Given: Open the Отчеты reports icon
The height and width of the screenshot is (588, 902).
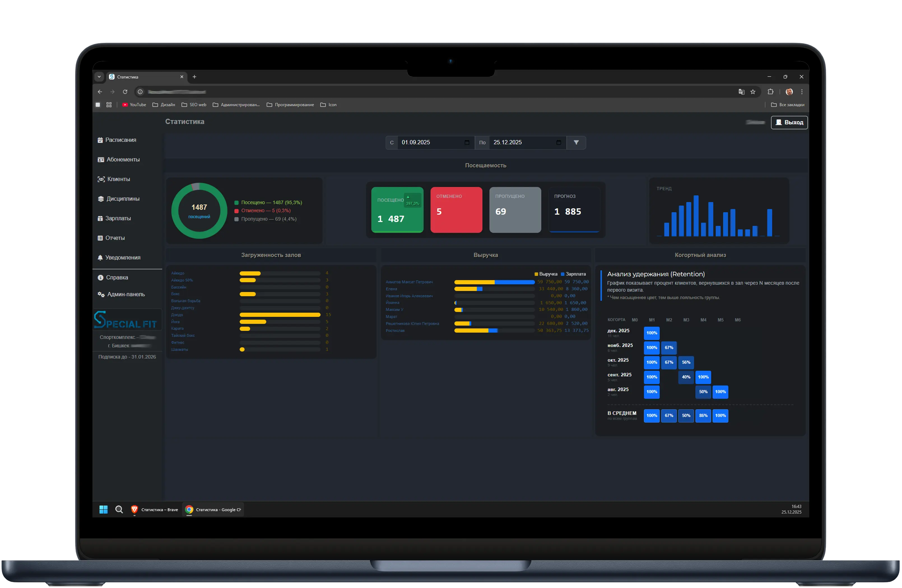Looking at the screenshot, I should click(x=101, y=237).
